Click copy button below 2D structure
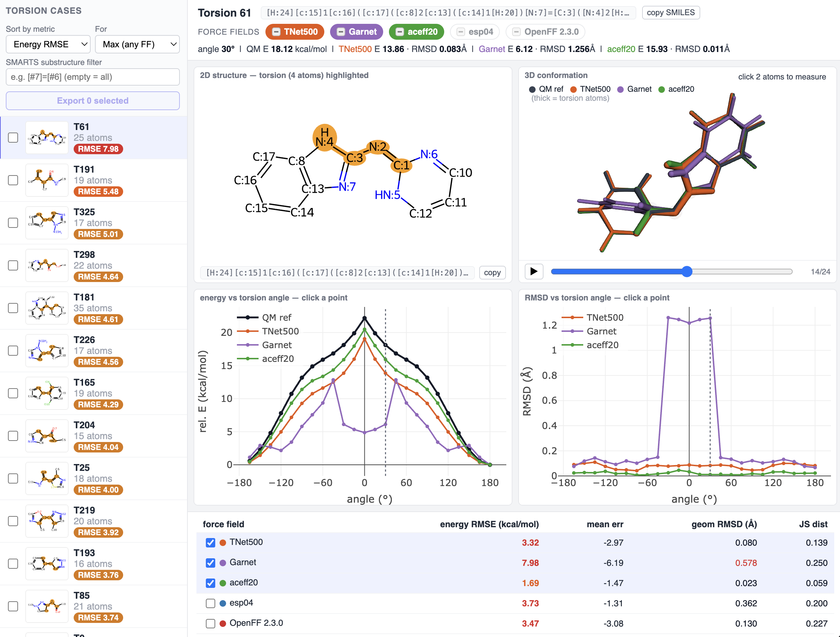Screen dimensions: 840x637 coord(492,273)
